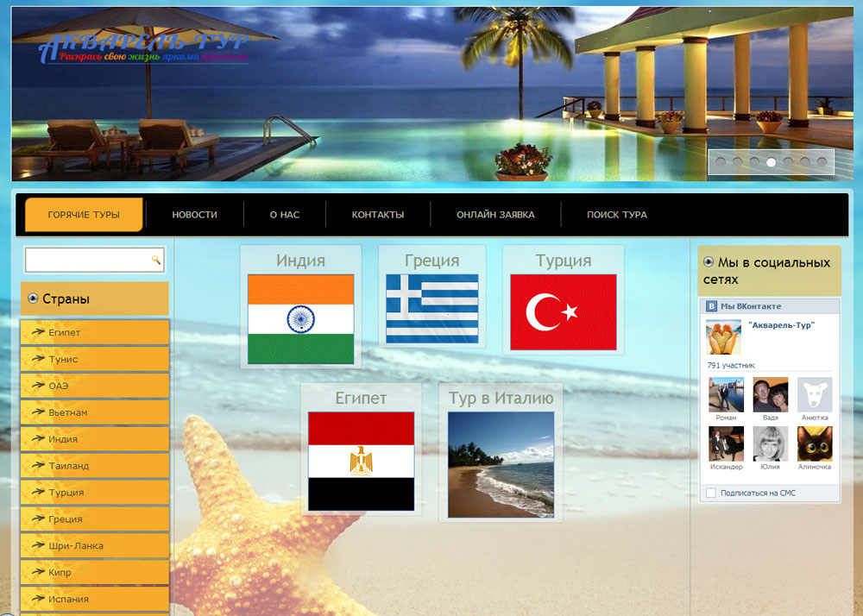
Task: Click the site search input field
Action: 94,260
